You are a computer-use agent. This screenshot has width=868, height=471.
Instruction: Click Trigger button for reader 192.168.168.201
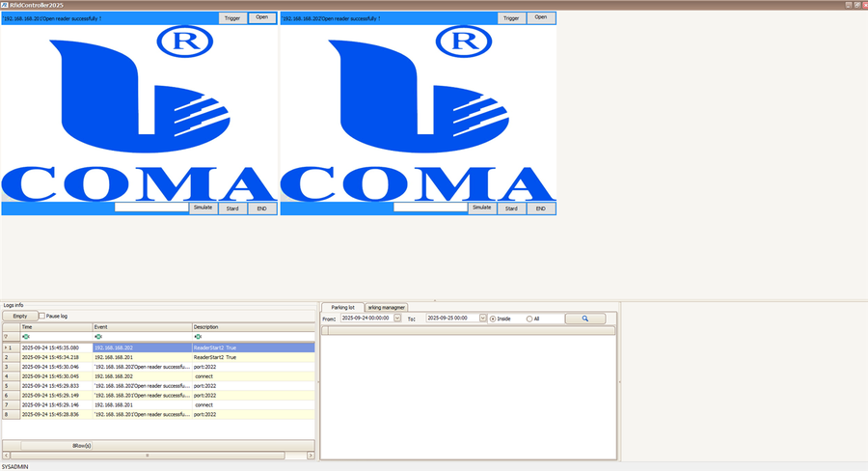coord(232,18)
